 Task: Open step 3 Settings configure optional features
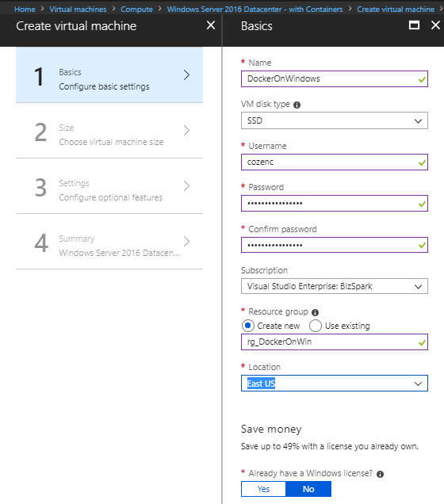[109, 186]
